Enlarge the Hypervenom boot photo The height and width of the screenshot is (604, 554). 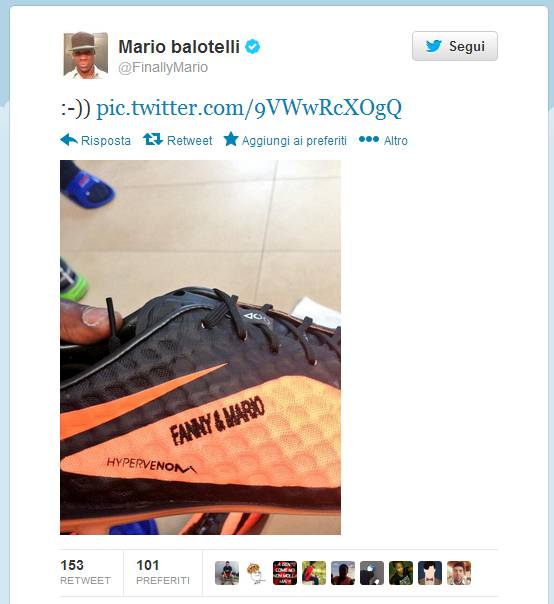pos(200,347)
